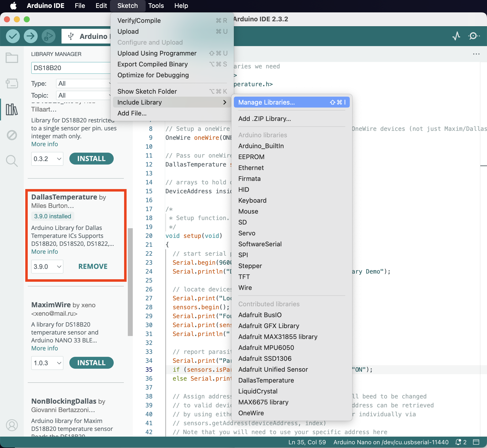Choose Optimize for Debugging

click(x=172, y=75)
